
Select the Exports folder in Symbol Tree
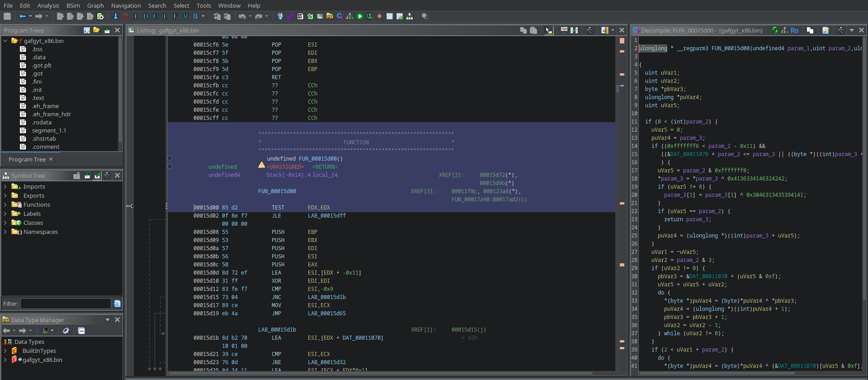[34, 195]
